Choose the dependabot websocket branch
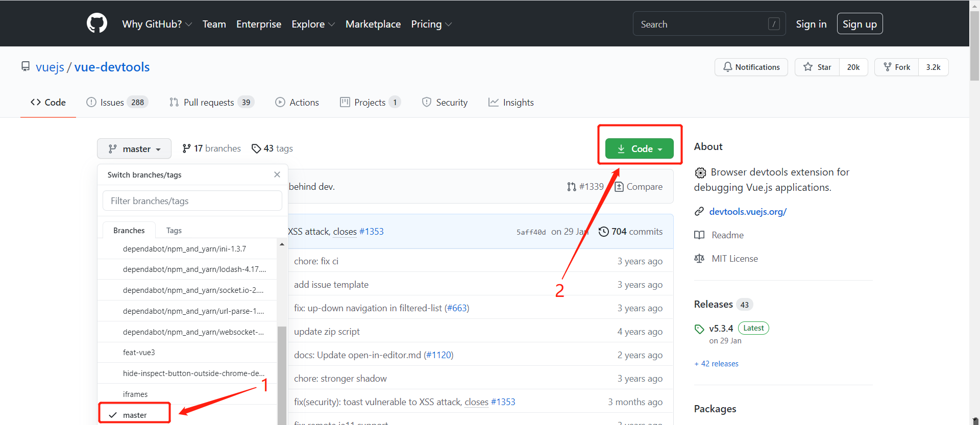The width and height of the screenshot is (980, 425). click(187, 332)
